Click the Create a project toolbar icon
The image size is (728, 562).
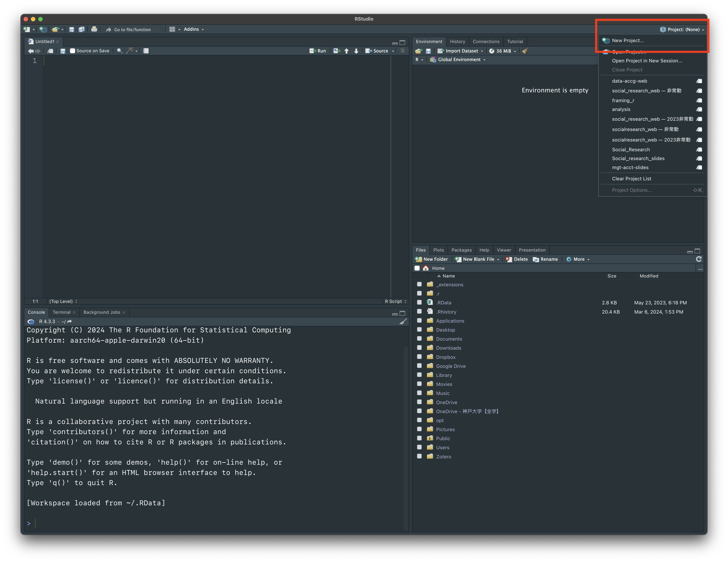[x=43, y=29]
